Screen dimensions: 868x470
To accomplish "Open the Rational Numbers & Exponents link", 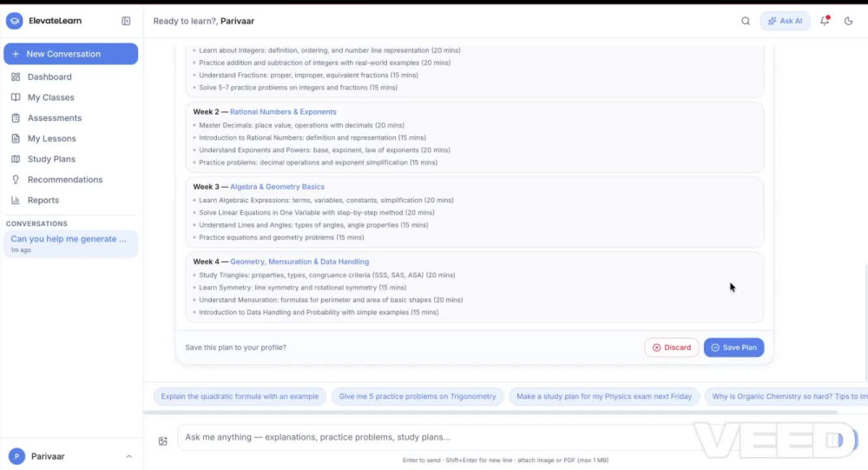I will [283, 112].
